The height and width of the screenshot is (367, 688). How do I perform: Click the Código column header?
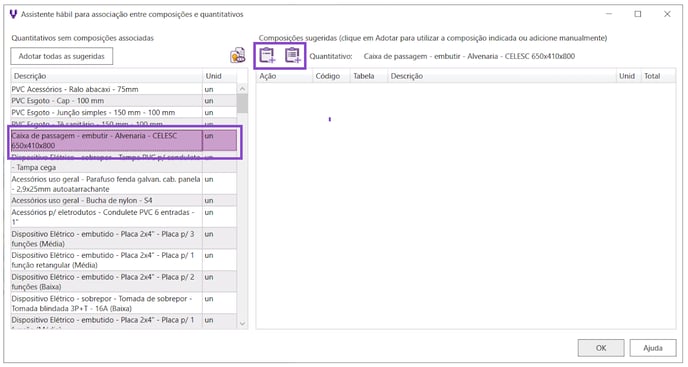pyautogui.click(x=331, y=76)
